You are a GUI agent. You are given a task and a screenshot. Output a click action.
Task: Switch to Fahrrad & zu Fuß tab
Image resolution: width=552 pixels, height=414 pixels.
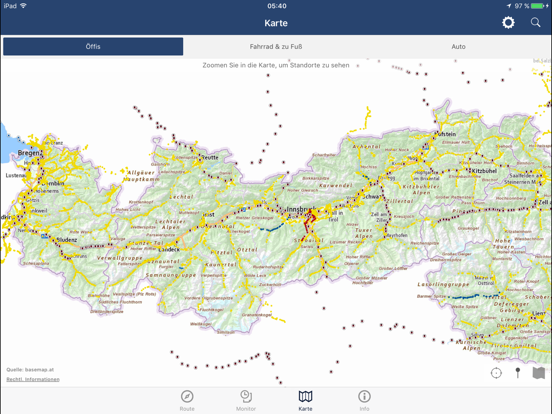pyautogui.click(x=276, y=46)
